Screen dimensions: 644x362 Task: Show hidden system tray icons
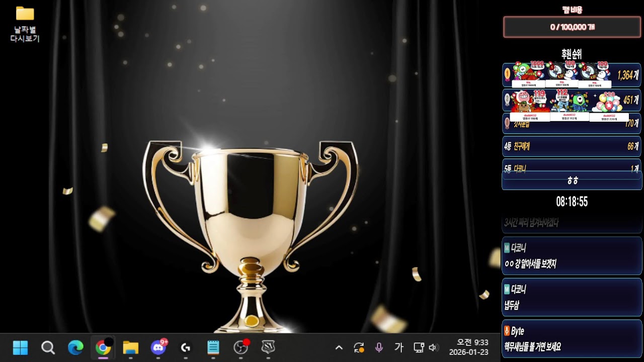coord(339,347)
